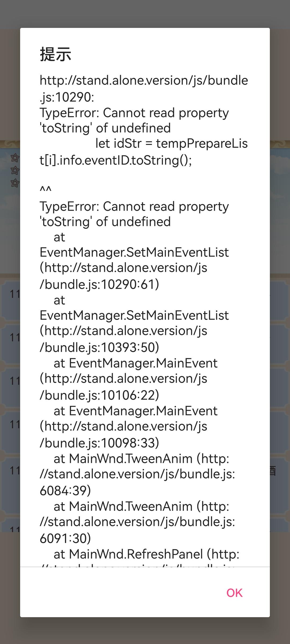Click the middle star icon behind dialog

click(15, 170)
